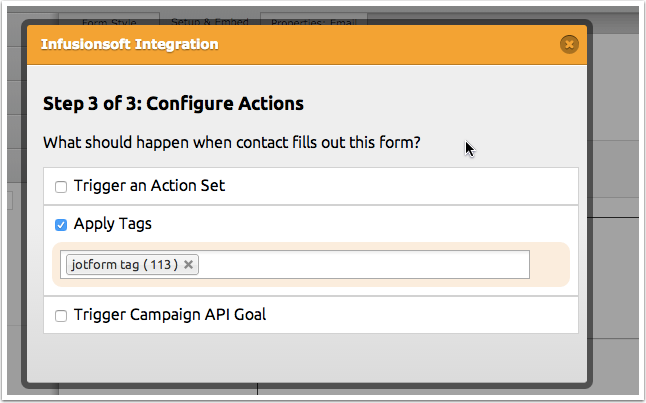This screenshot has width=646, height=403.
Task: Click the Trigger Campaign API Goal label
Action: [170, 315]
